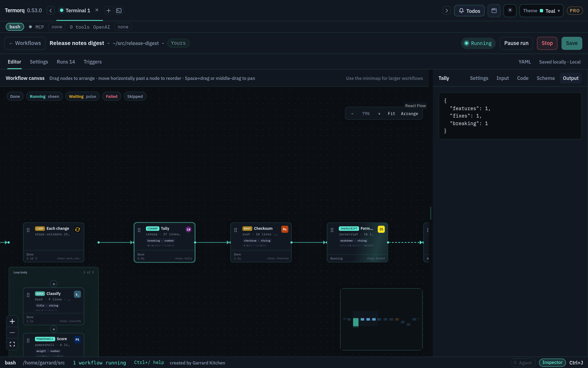
Task: Toggle the Inspector panel button
Action: (x=552, y=363)
